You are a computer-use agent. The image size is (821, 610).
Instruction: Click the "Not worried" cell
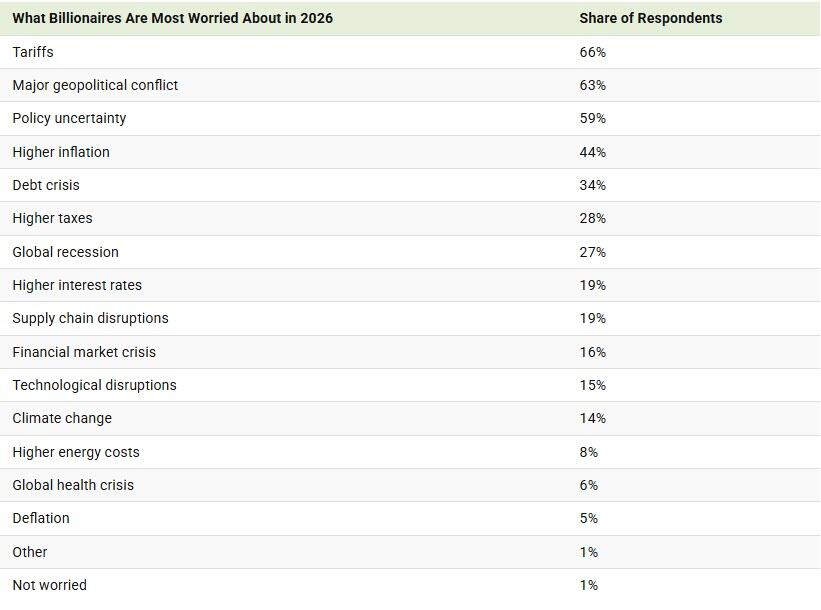click(x=49, y=585)
